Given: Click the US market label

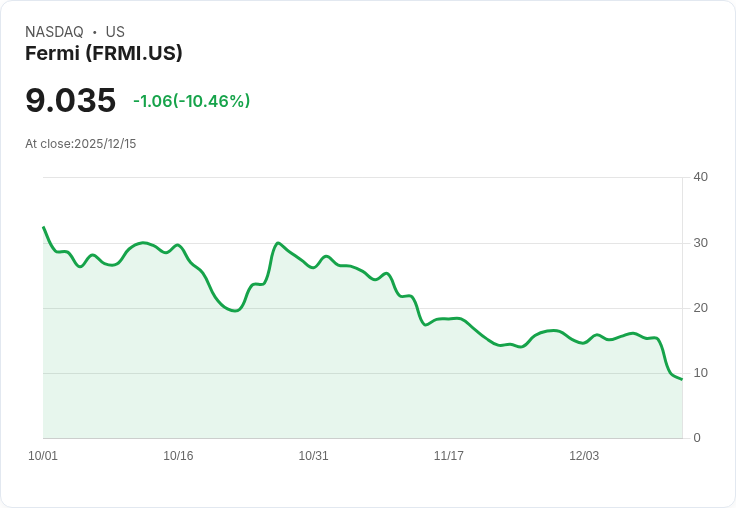Looking at the screenshot, I should coord(115,32).
